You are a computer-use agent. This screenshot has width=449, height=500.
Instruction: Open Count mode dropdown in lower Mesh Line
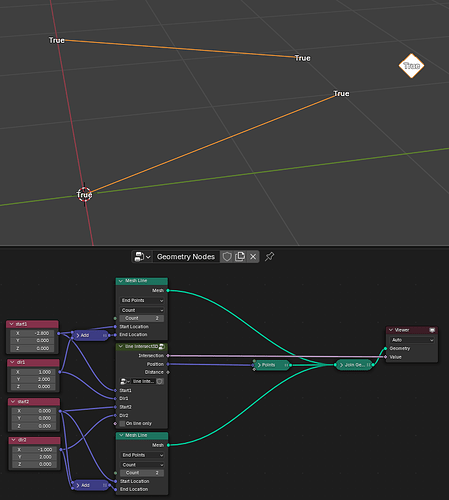pos(142,465)
